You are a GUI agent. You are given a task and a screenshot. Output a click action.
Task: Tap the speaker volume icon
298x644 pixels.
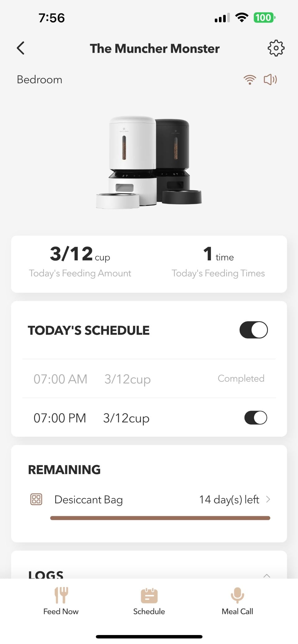[x=270, y=80]
